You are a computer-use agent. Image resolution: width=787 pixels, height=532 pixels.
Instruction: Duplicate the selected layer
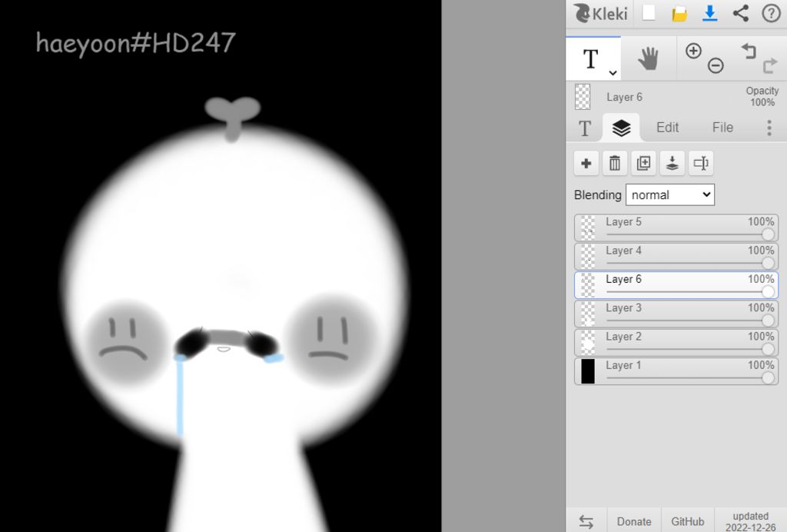click(643, 164)
